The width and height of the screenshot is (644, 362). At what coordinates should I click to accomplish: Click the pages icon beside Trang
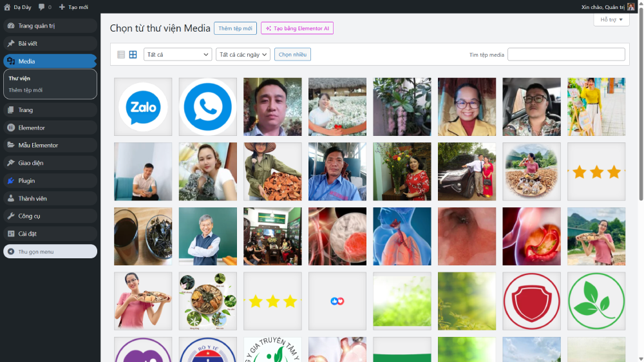[11, 110]
